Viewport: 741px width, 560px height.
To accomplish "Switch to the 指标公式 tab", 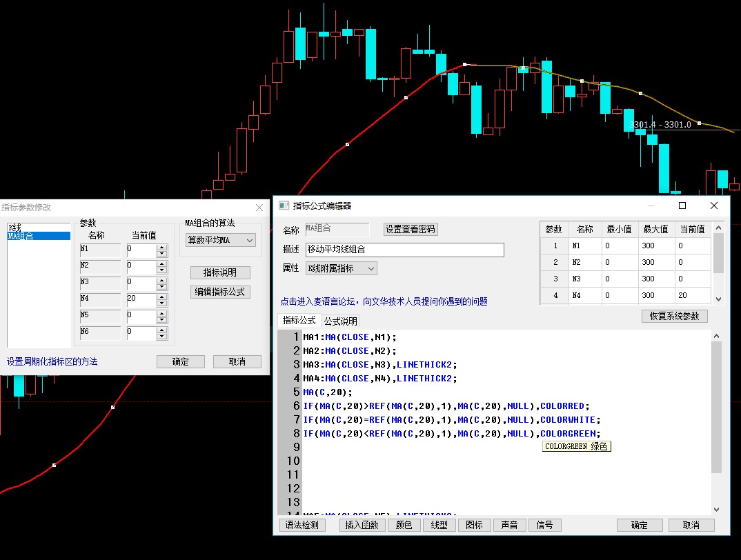I will [299, 321].
